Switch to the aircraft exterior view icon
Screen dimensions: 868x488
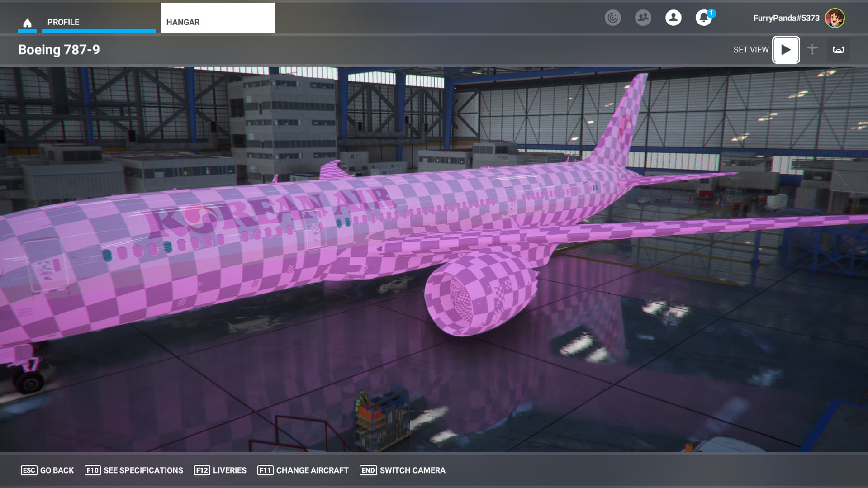tap(812, 50)
